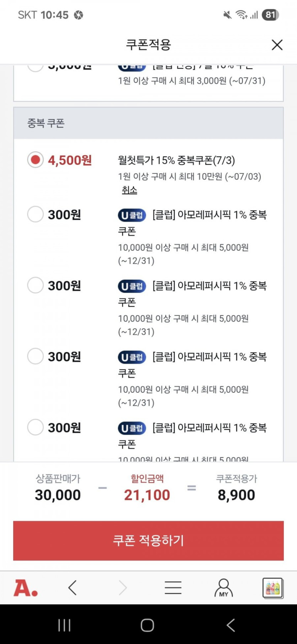Select the second 300원 Amore Pacific coupon
This screenshot has height=644, width=297.
point(36,285)
